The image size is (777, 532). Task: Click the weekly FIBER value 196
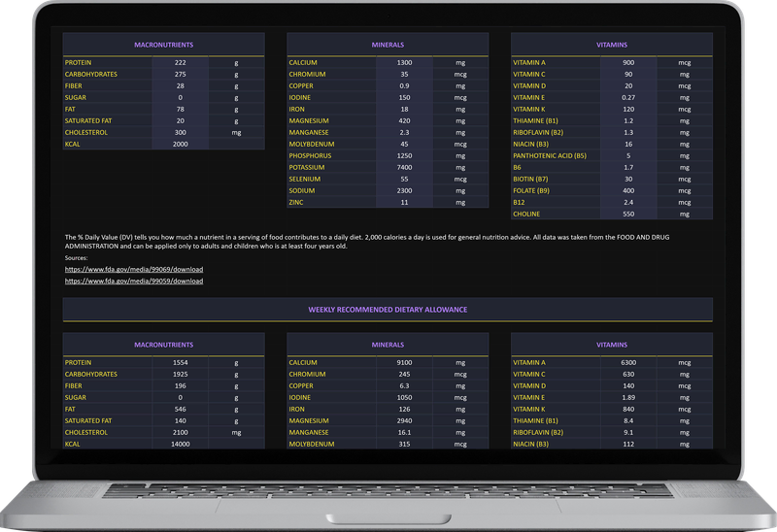click(181, 385)
